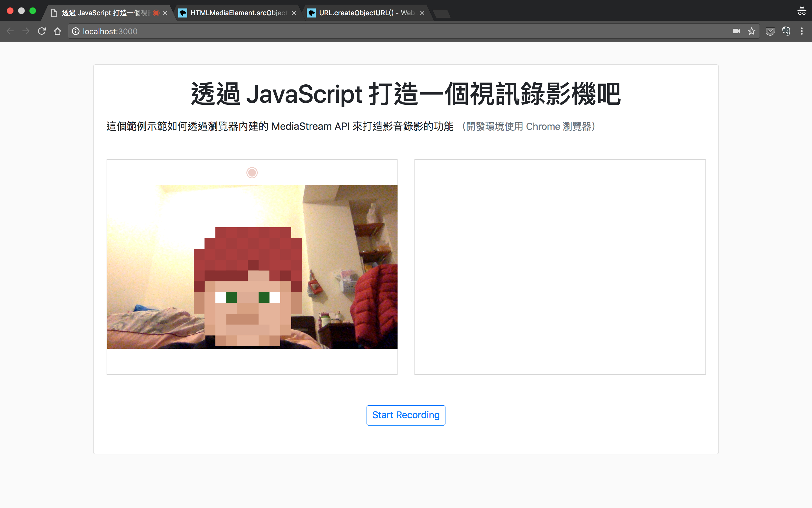Viewport: 812px width, 508px height.
Task: Click the incognito icon in title bar
Action: click(802, 11)
